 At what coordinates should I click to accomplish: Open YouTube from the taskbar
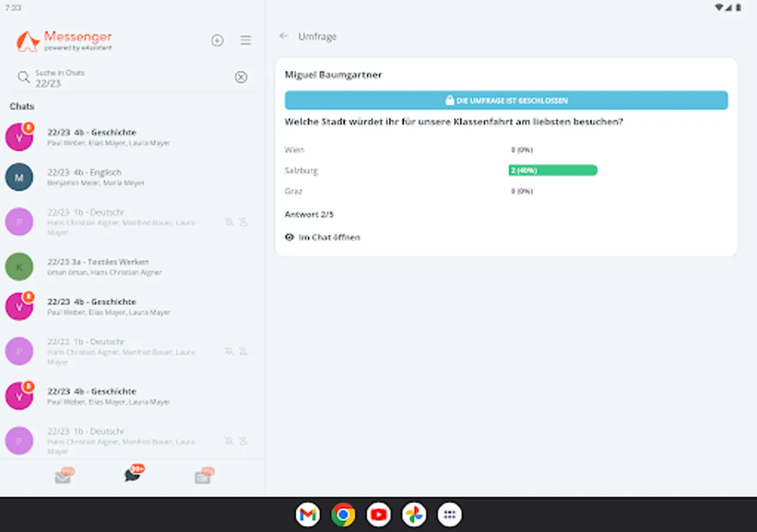(378, 515)
